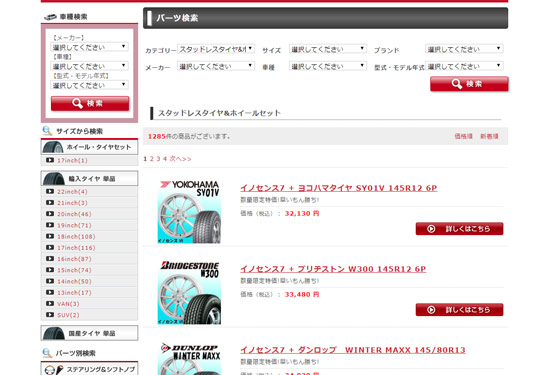The width and height of the screenshot is (550, 375).
Task: Click arrow icon beside 19inch(71)
Action: (50, 225)
